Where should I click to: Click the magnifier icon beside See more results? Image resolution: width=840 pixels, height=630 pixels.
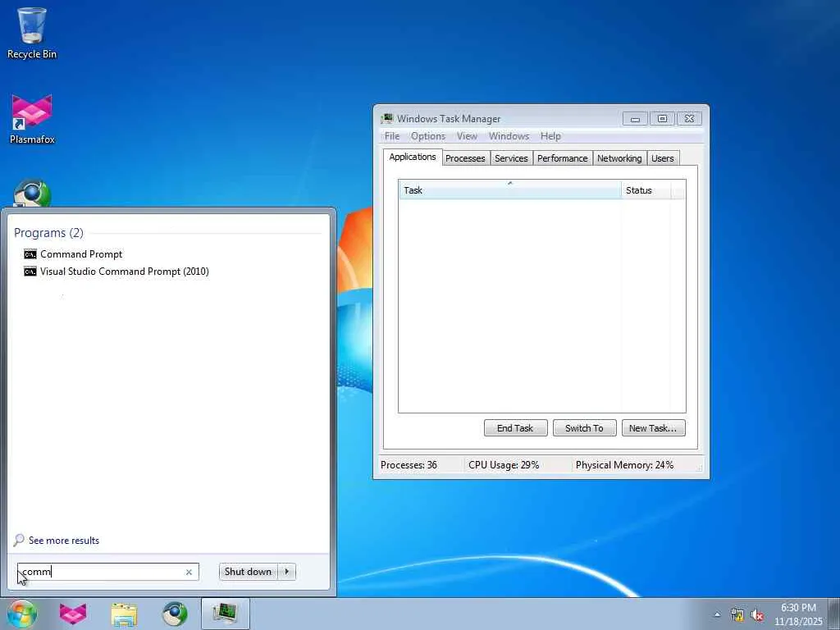click(x=19, y=540)
